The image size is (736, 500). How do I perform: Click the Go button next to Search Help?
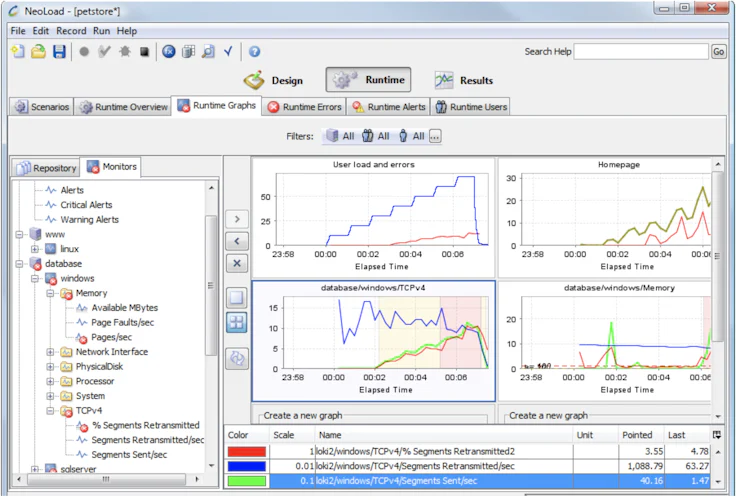pyautogui.click(x=719, y=52)
